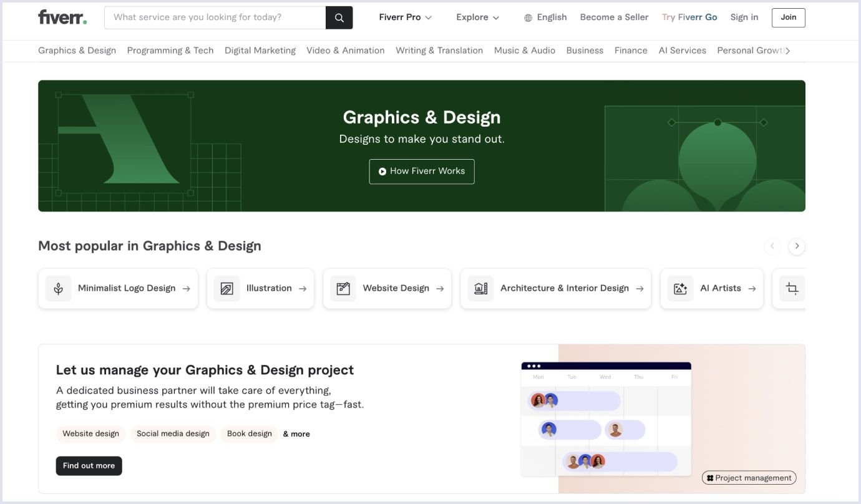861x504 pixels.
Task: Click the arrow on Architecture & Interior Design card
Action: 640,289
